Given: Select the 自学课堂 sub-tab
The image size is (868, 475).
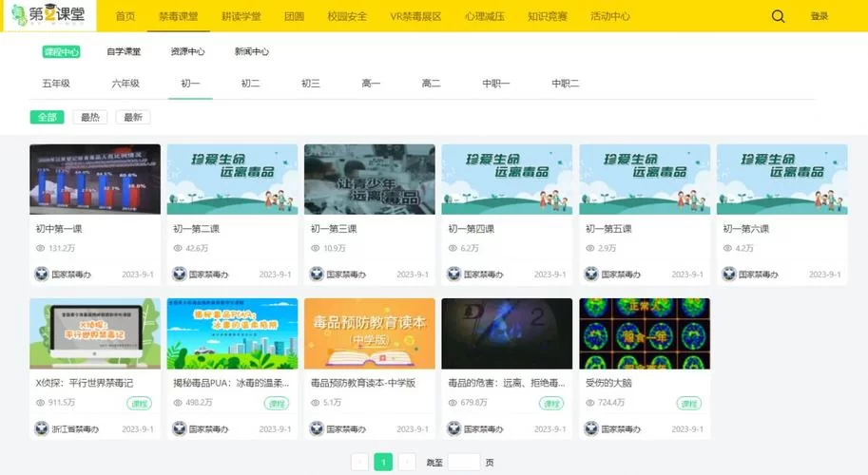Looking at the screenshot, I should (124, 51).
